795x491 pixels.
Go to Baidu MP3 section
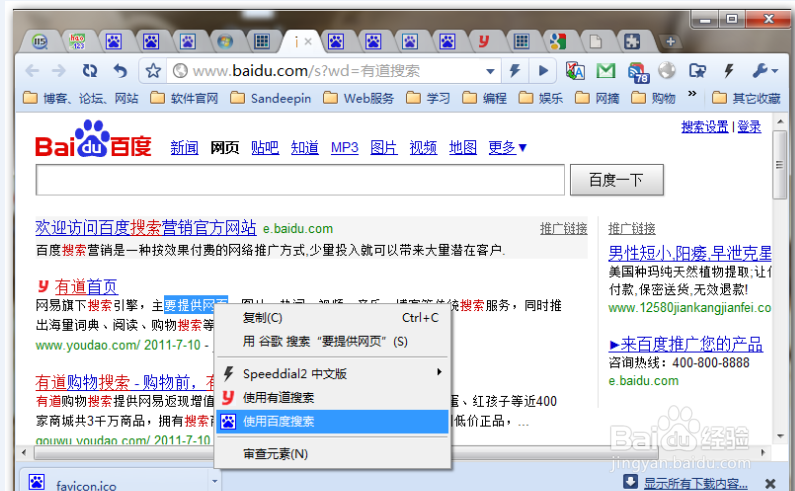(x=344, y=148)
